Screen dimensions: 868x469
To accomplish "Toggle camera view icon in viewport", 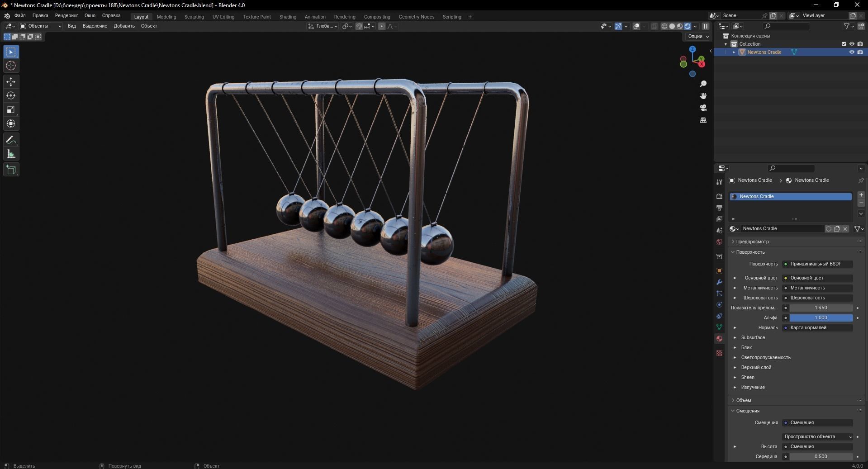I will [703, 108].
